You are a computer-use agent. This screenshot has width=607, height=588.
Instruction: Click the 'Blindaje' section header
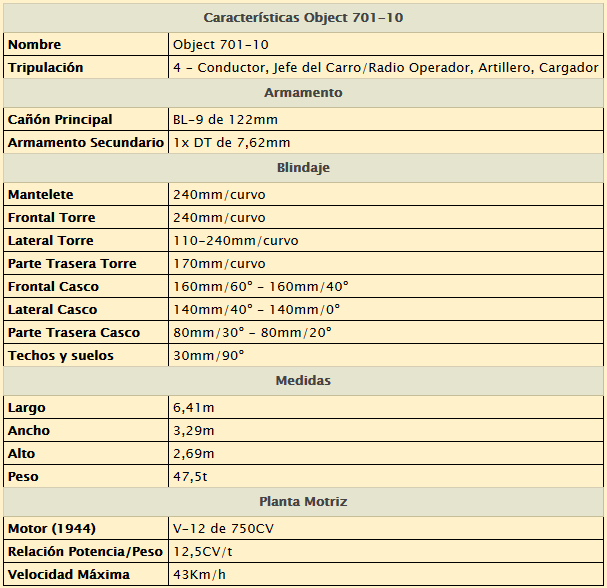pyautogui.click(x=303, y=168)
